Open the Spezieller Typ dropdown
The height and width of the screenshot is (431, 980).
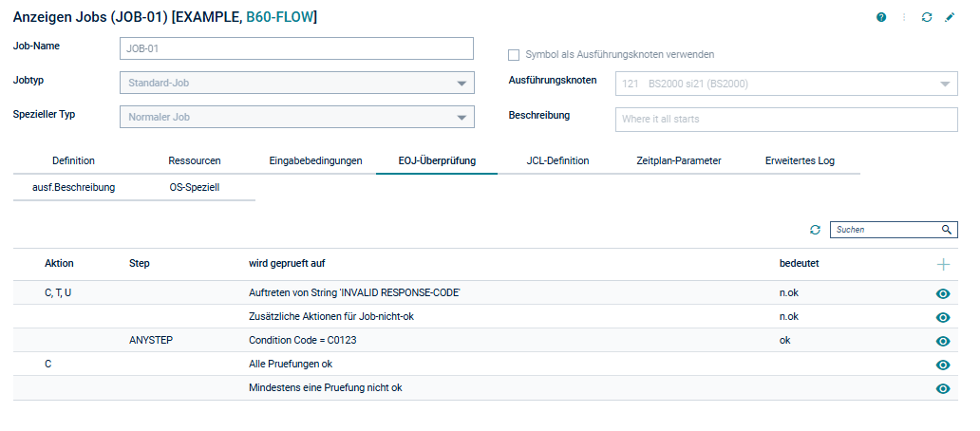(x=297, y=117)
